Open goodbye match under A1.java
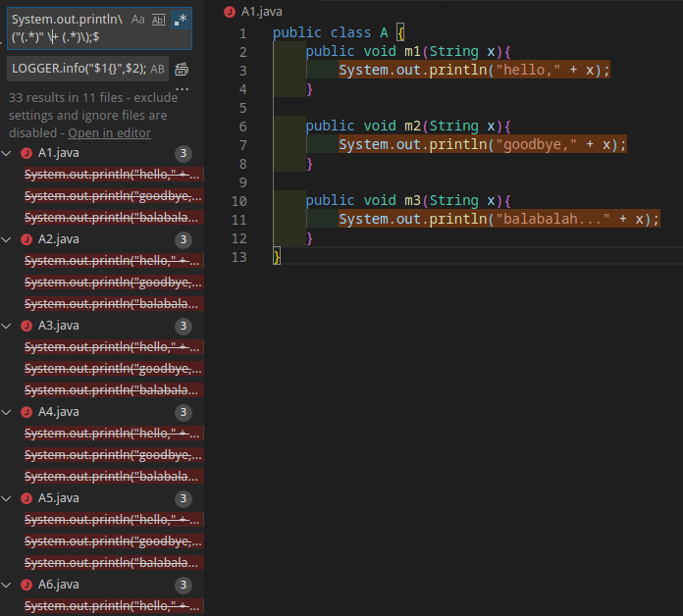Screen dimensions: 683x616 click(x=114, y=196)
